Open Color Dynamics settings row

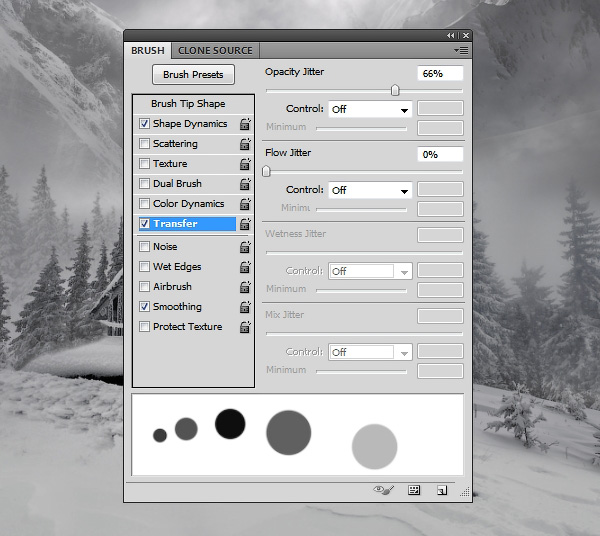188,204
